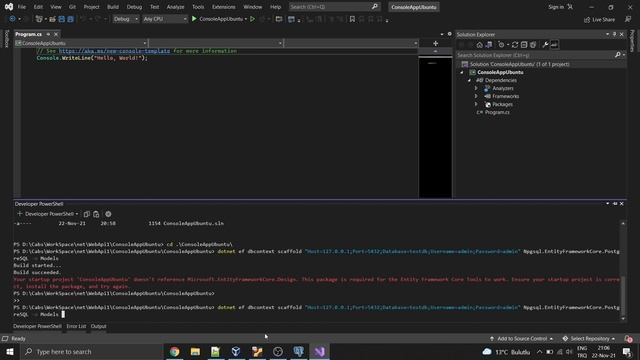Image resolution: width=640 pixels, height=360 pixels.
Task: Expand the Frameworks node
Action: click(476, 96)
